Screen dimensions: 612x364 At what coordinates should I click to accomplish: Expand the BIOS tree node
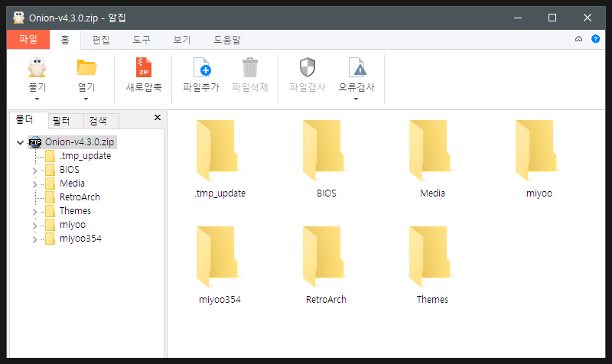34,171
